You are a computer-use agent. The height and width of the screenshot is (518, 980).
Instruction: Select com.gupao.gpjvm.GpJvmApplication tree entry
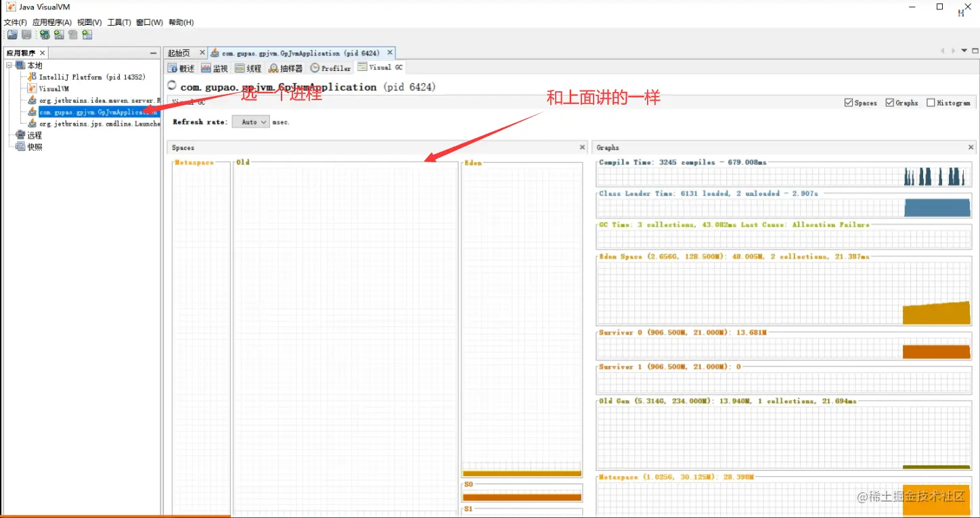point(99,112)
